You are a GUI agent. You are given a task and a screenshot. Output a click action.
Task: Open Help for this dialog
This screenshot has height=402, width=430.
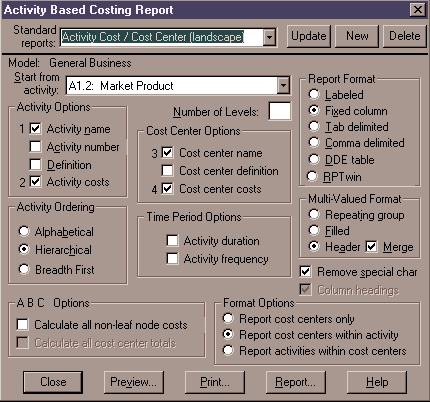377,382
